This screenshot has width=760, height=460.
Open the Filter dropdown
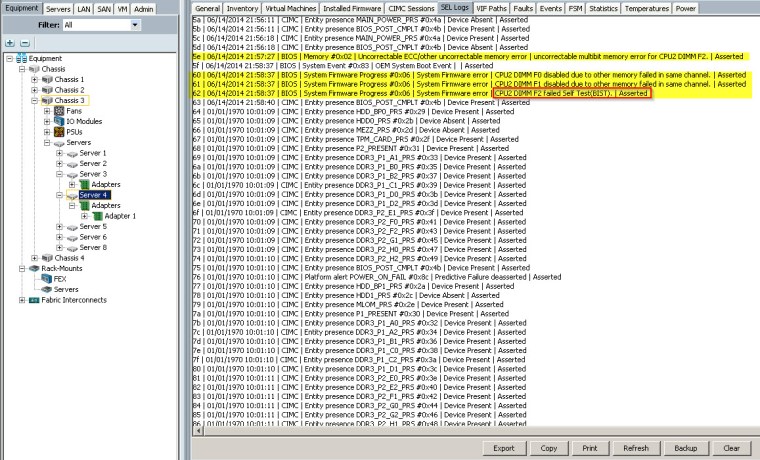point(135,25)
